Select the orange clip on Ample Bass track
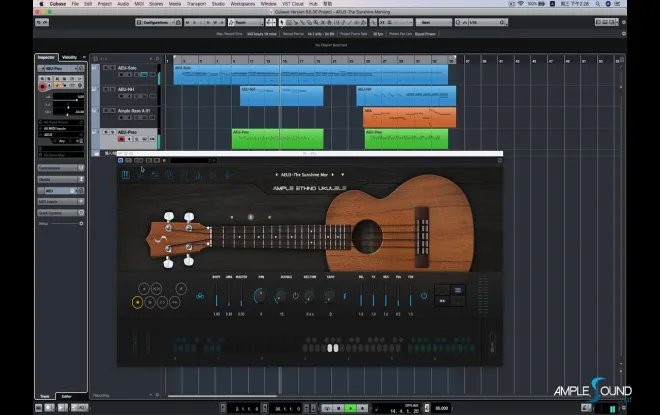This screenshot has width=660, height=415. point(409,117)
